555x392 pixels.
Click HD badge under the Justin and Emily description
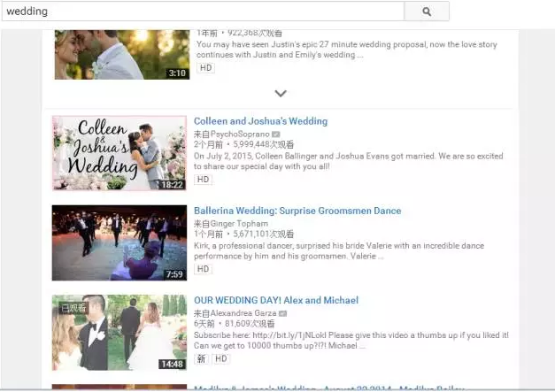pyautogui.click(x=205, y=68)
